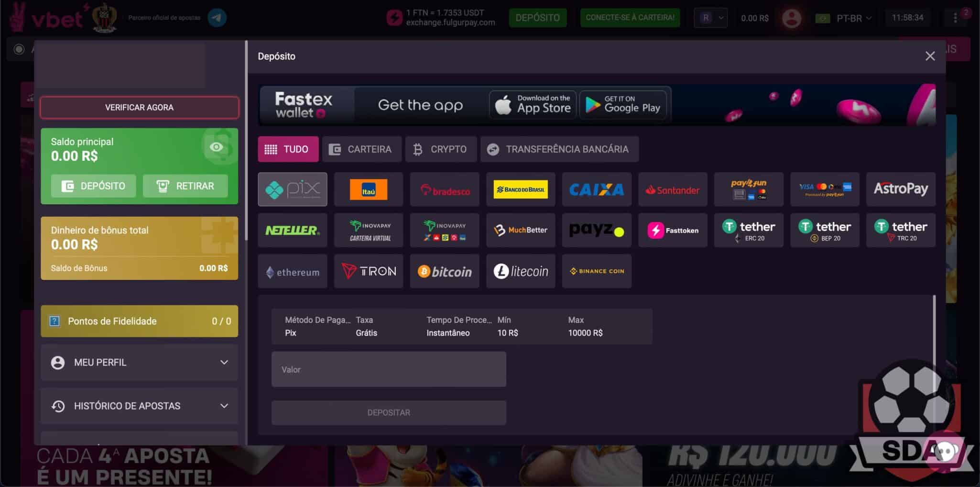Choose Santander payment method

673,189
